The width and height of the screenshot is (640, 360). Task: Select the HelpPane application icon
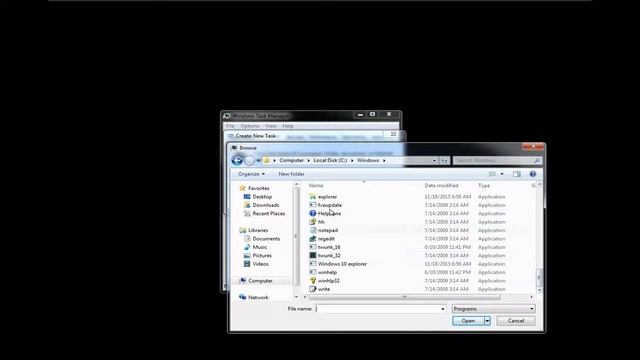[313, 213]
